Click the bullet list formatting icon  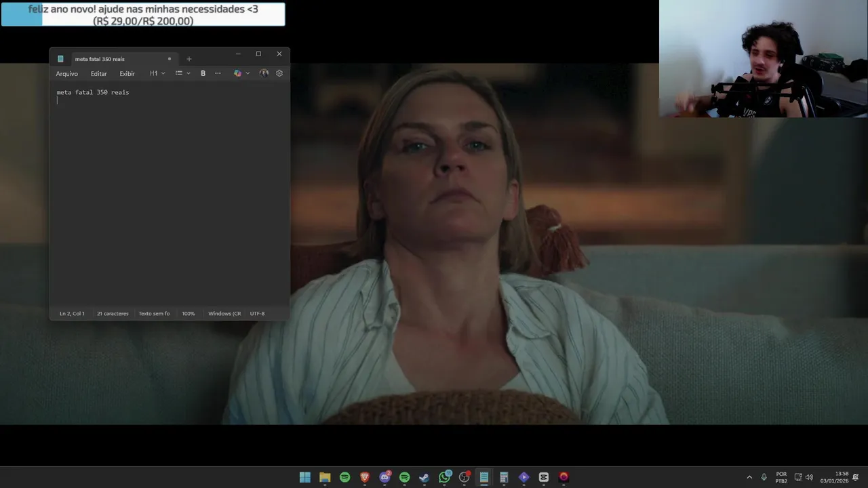[179, 73]
